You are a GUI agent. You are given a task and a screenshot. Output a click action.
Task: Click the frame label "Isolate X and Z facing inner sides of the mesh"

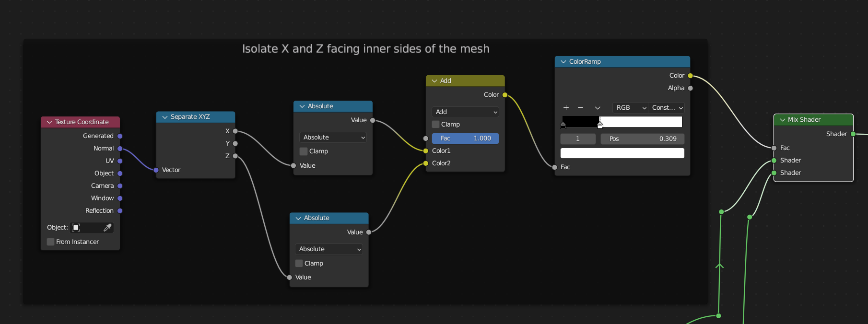click(x=366, y=49)
